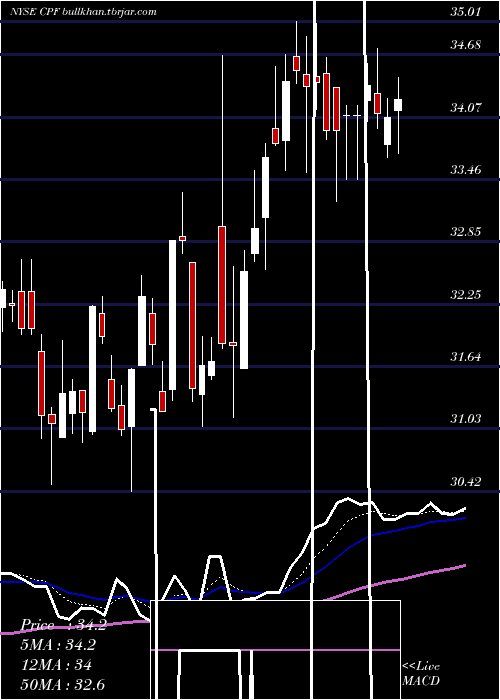500x700 pixels.
Task: Click the 32.25 price axis label
Action: [x=466, y=295]
